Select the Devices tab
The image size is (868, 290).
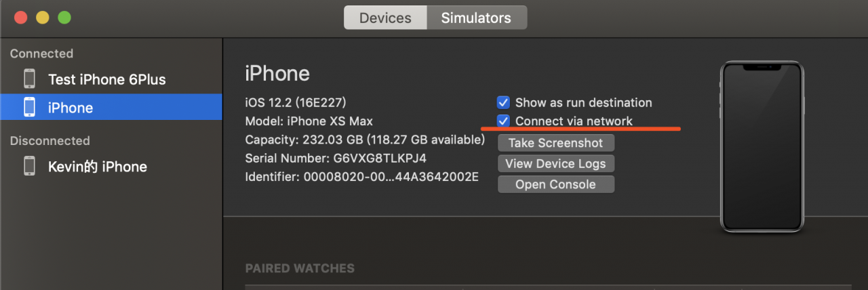point(385,18)
